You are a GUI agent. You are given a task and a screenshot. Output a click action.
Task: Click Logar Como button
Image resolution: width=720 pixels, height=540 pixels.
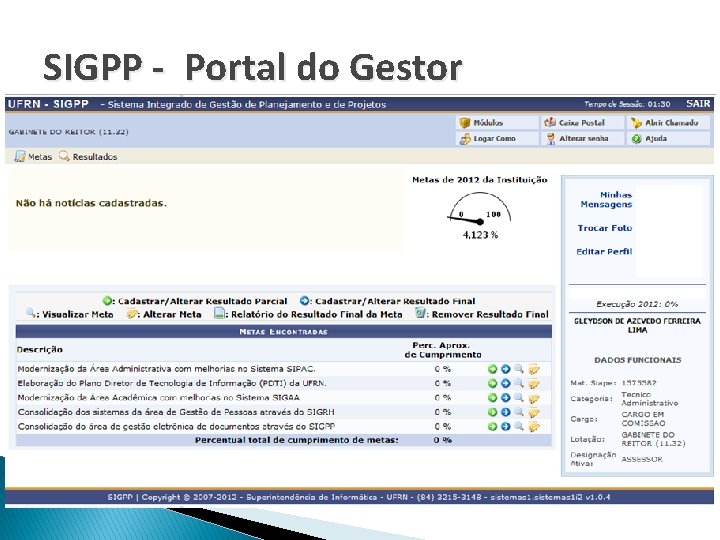(497, 138)
